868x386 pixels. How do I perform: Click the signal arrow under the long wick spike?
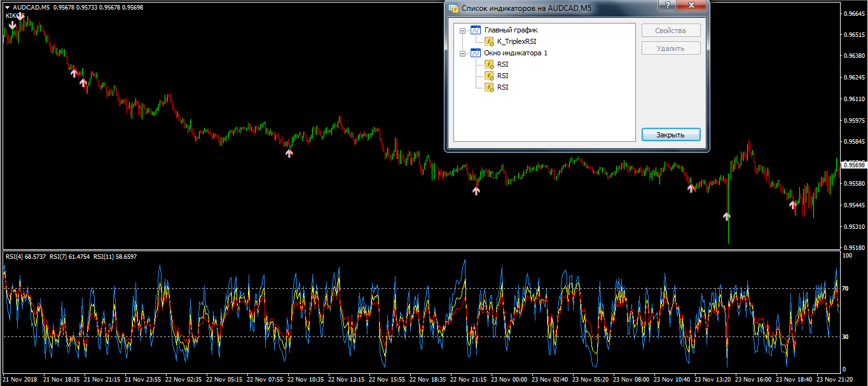pos(727,216)
